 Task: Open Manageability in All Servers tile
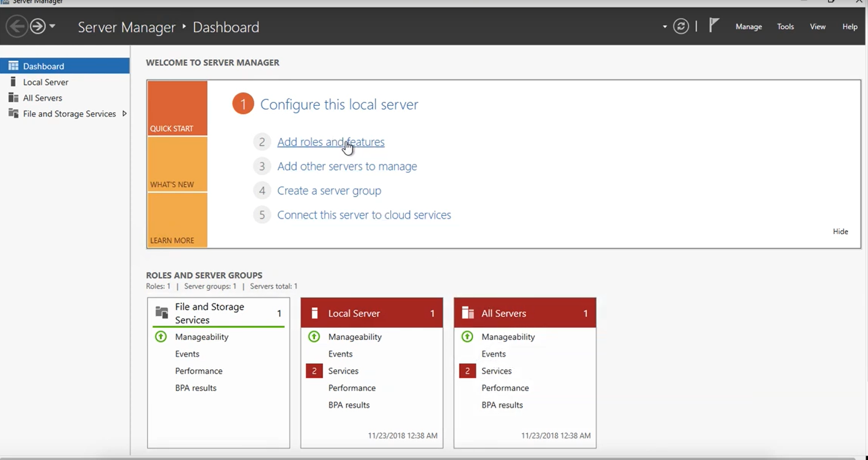coord(508,337)
